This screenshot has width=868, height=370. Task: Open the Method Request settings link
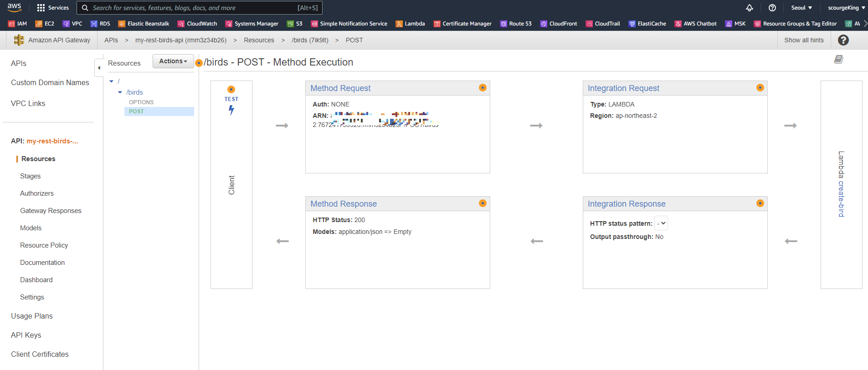pyautogui.click(x=340, y=88)
